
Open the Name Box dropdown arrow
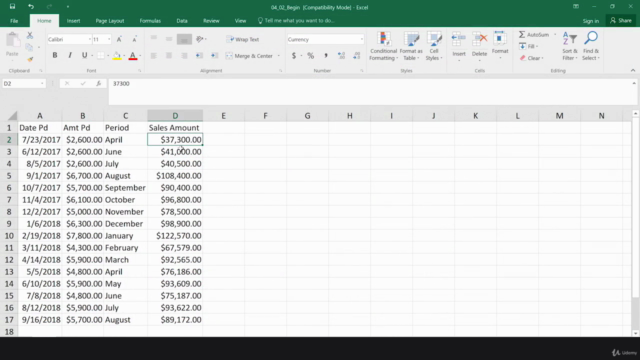(x=42, y=83)
